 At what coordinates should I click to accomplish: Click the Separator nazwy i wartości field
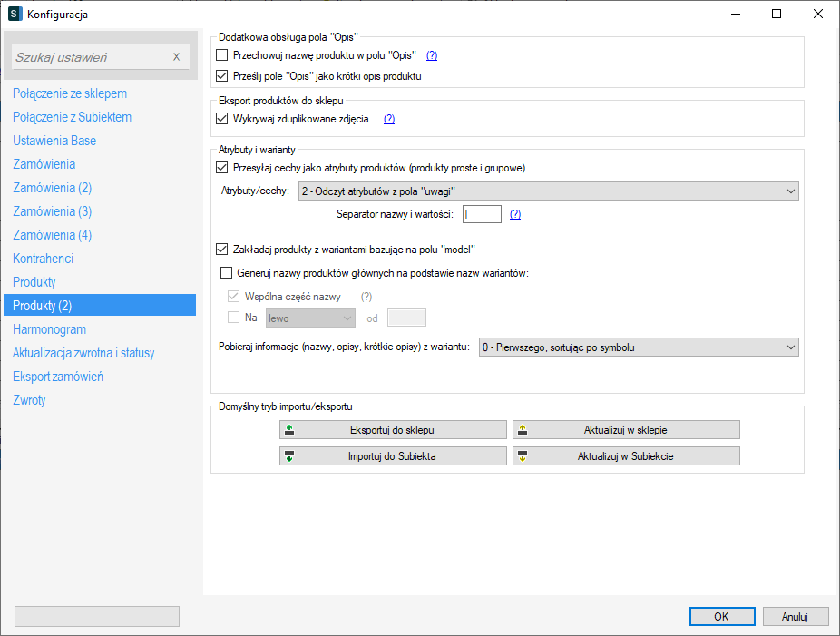coord(481,214)
